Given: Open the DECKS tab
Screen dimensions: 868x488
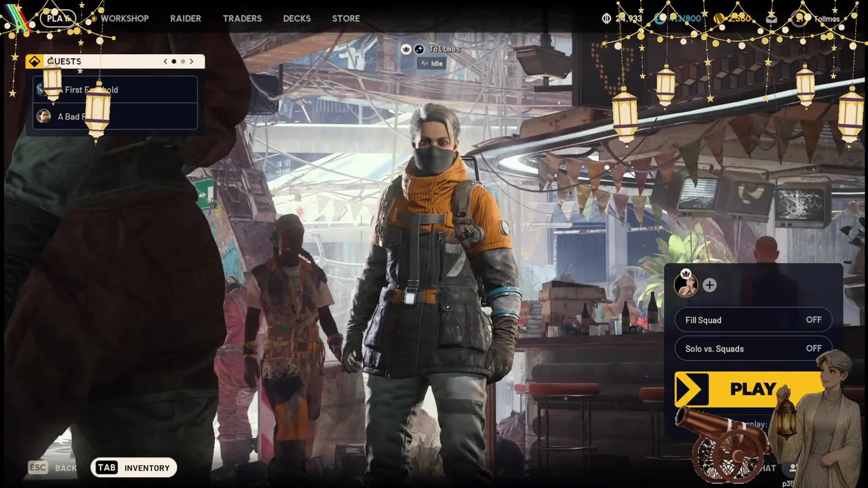Looking at the screenshot, I should (x=297, y=18).
